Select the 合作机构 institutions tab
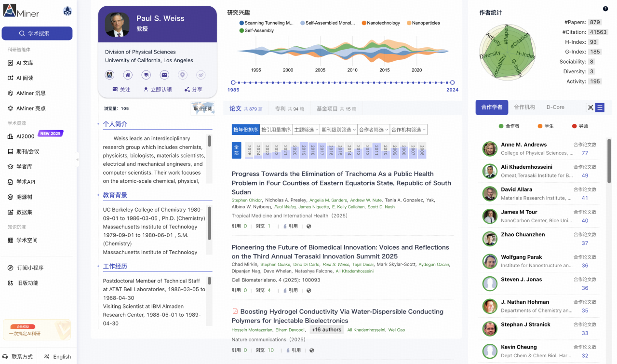 [524, 107]
